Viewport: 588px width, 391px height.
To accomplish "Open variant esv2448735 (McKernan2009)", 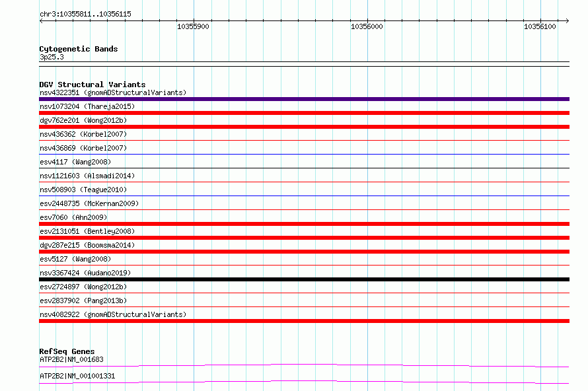I will 89,203.
